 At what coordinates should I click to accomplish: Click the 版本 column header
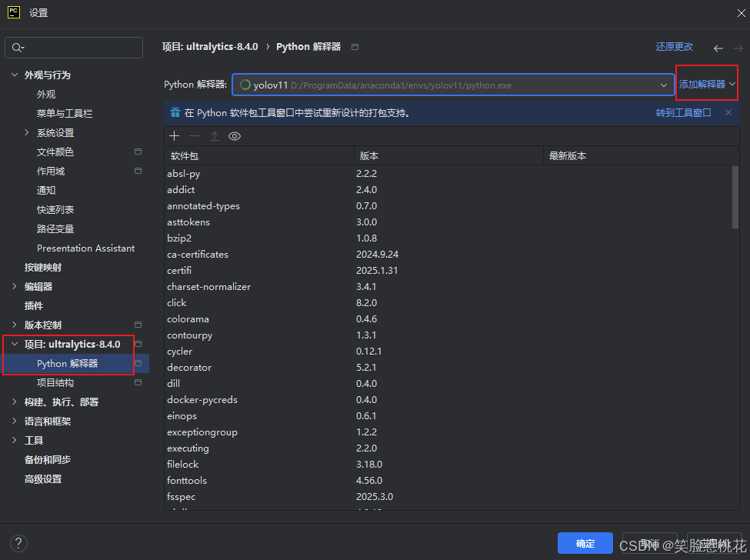[x=448, y=156]
